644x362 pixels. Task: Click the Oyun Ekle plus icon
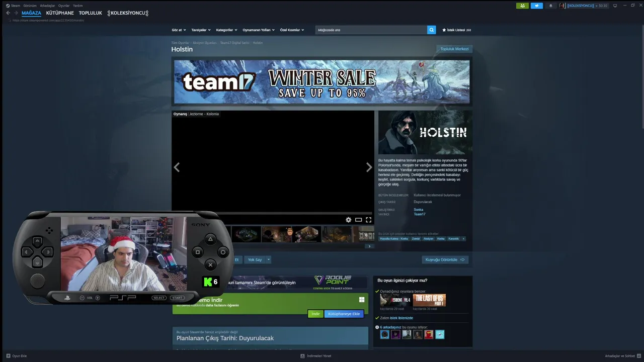(8, 356)
